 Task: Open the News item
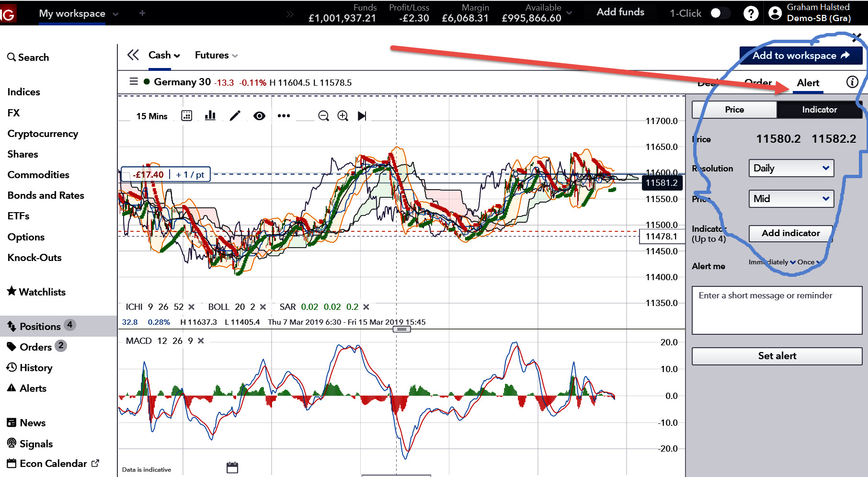tap(26, 423)
